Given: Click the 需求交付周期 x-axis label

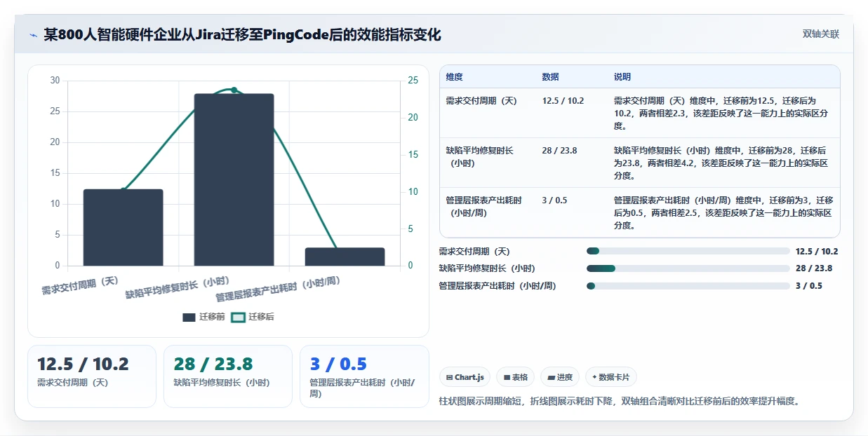Looking at the screenshot, I should click(81, 285).
